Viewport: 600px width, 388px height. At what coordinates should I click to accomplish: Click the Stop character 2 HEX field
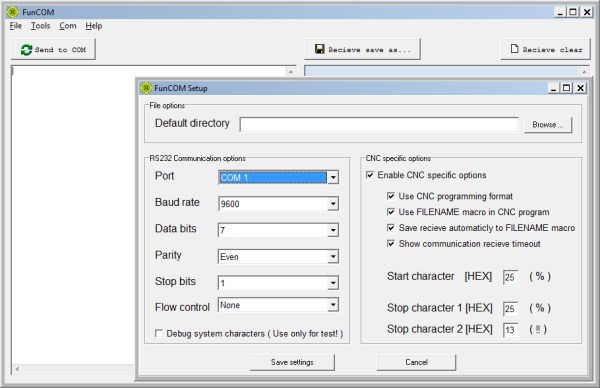(510, 329)
